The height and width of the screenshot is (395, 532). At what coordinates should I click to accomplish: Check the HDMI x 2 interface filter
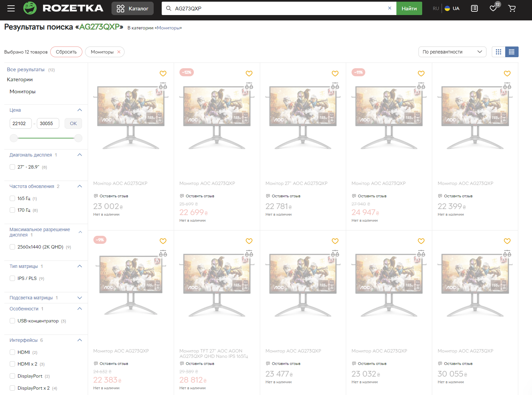[x=12, y=364]
